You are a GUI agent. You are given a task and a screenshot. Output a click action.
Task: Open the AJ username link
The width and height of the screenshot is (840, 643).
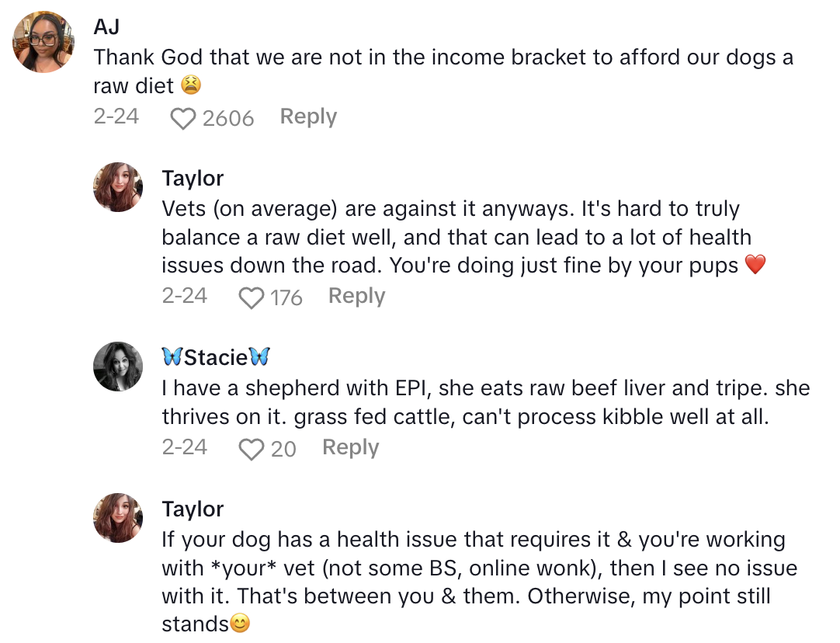click(105, 27)
